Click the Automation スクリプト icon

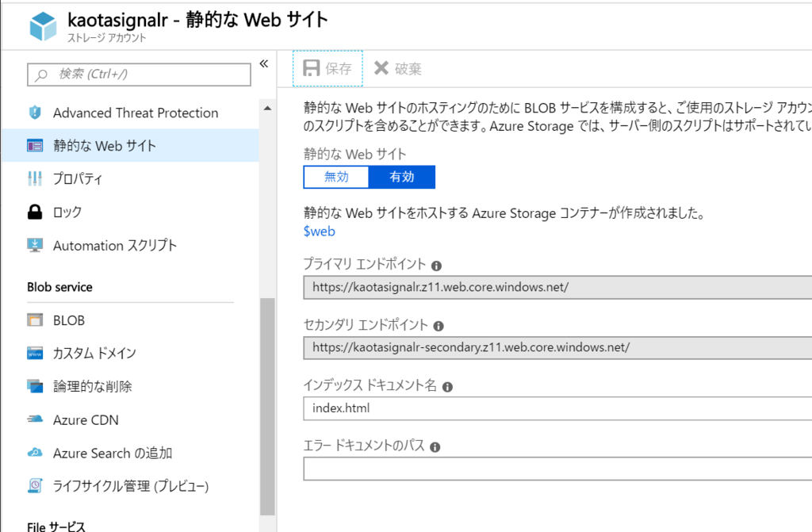pos(35,245)
